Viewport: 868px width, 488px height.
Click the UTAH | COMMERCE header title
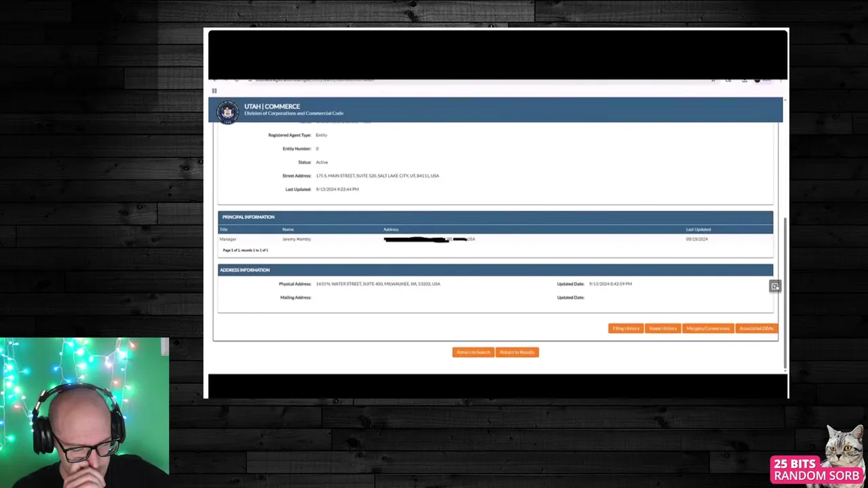[x=272, y=106]
